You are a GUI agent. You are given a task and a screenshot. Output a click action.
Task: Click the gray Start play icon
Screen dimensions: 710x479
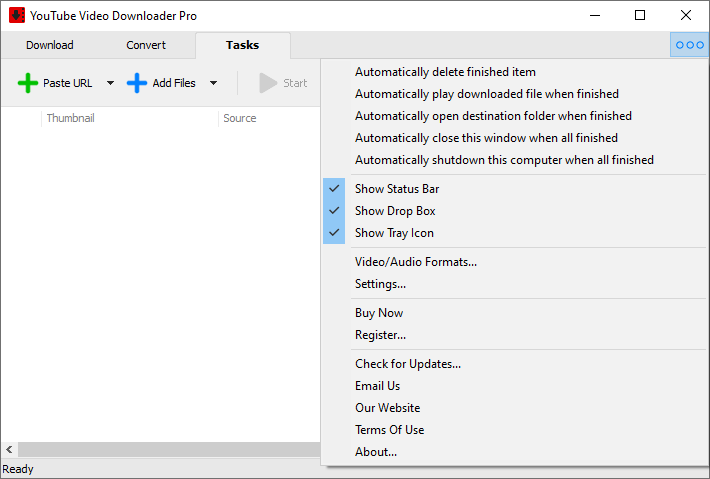[268, 83]
